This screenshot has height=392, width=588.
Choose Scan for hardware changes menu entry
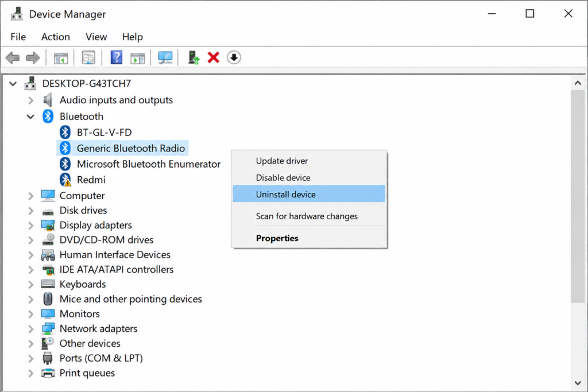pyautogui.click(x=308, y=216)
